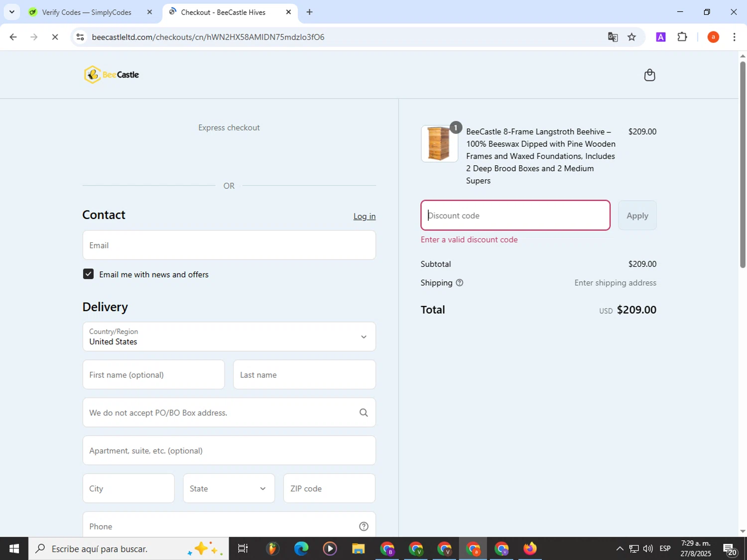Click the phone help question icon

click(364, 526)
